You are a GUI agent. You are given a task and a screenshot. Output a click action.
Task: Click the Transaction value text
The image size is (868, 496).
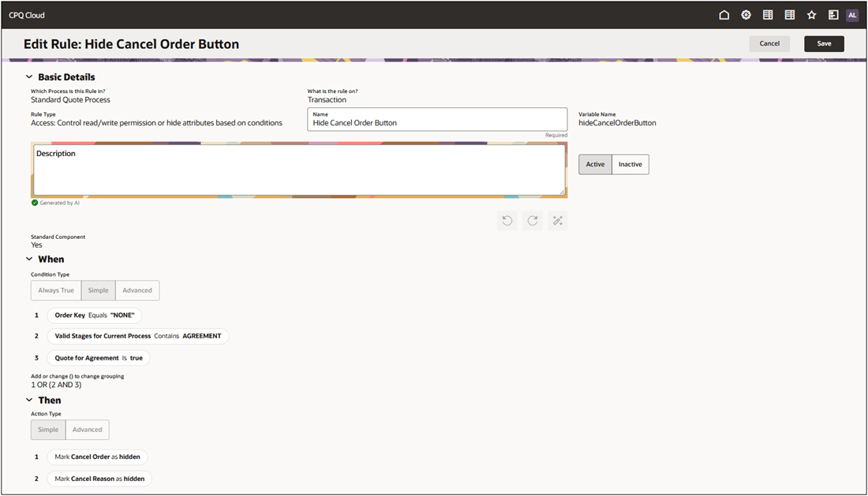point(327,99)
